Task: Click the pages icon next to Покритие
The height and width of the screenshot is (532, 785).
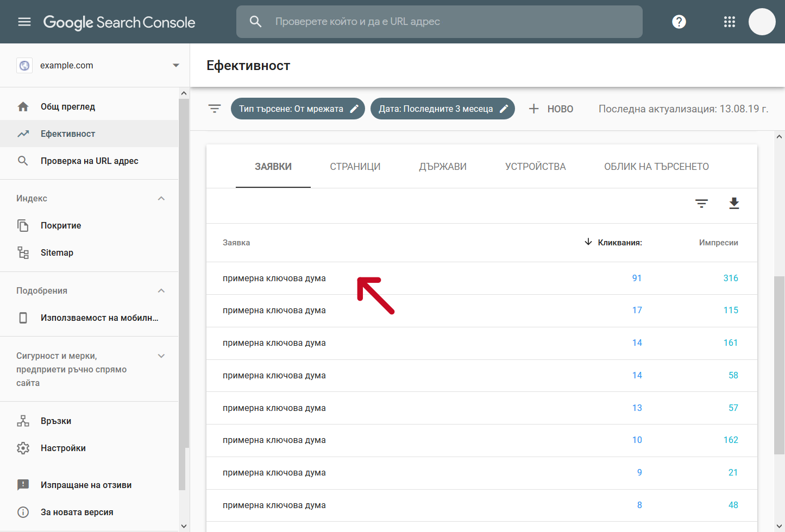Action: coord(23,226)
